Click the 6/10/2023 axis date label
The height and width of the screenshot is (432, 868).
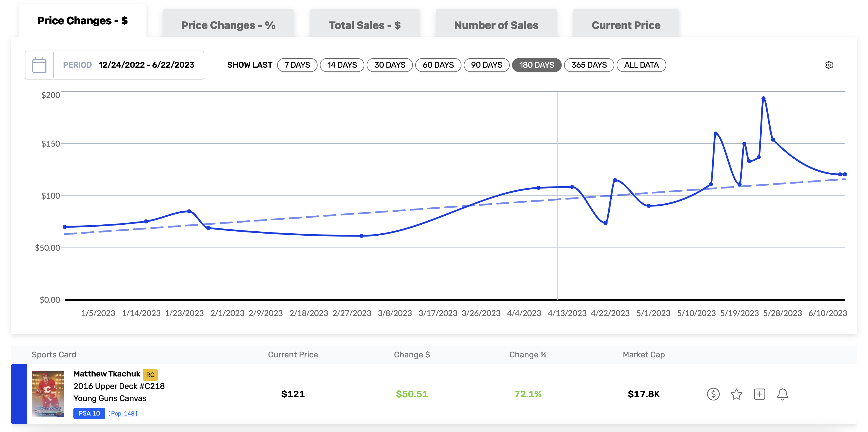tap(828, 313)
